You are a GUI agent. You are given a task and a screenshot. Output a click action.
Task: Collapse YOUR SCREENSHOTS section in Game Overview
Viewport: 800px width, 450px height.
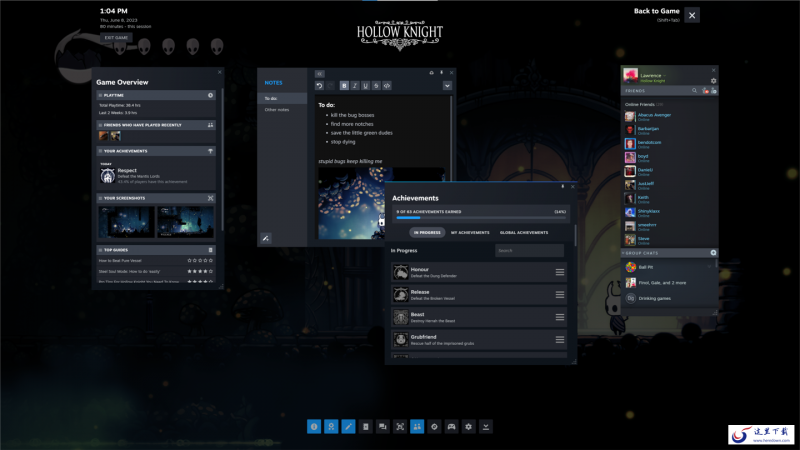tap(101, 198)
